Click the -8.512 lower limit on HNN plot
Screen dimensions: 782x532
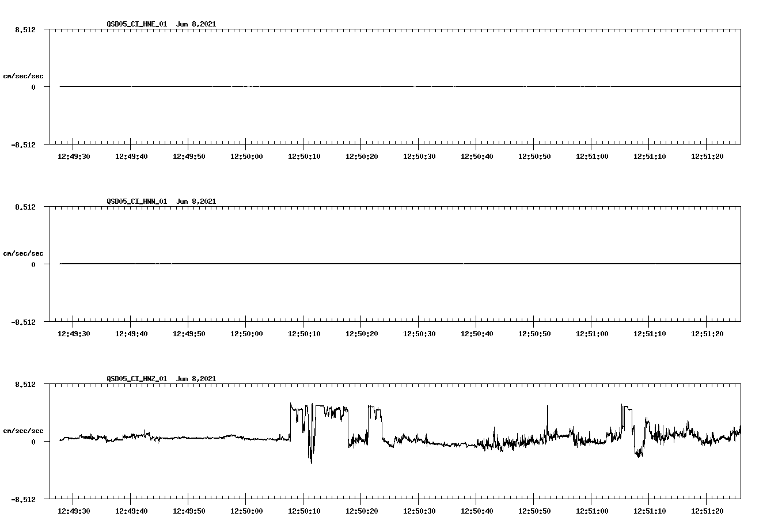pos(24,322)
